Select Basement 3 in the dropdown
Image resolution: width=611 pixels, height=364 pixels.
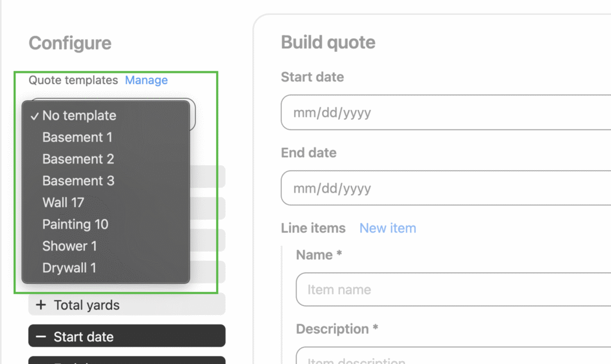point(78,181)
